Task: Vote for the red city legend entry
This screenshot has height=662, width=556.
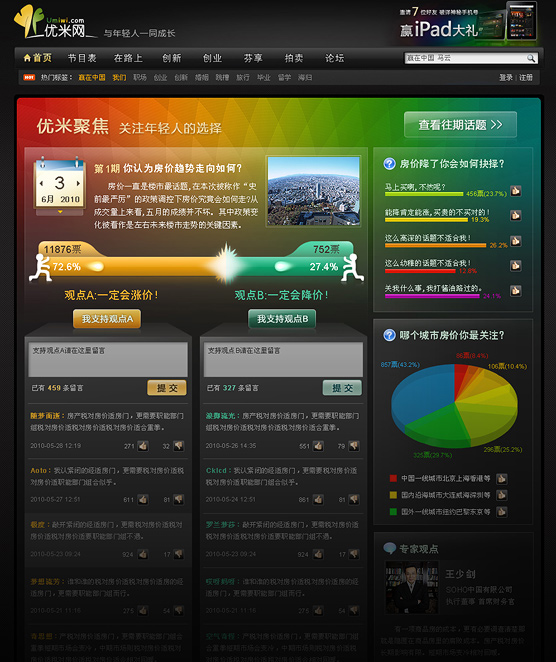Action: (502, 479)
